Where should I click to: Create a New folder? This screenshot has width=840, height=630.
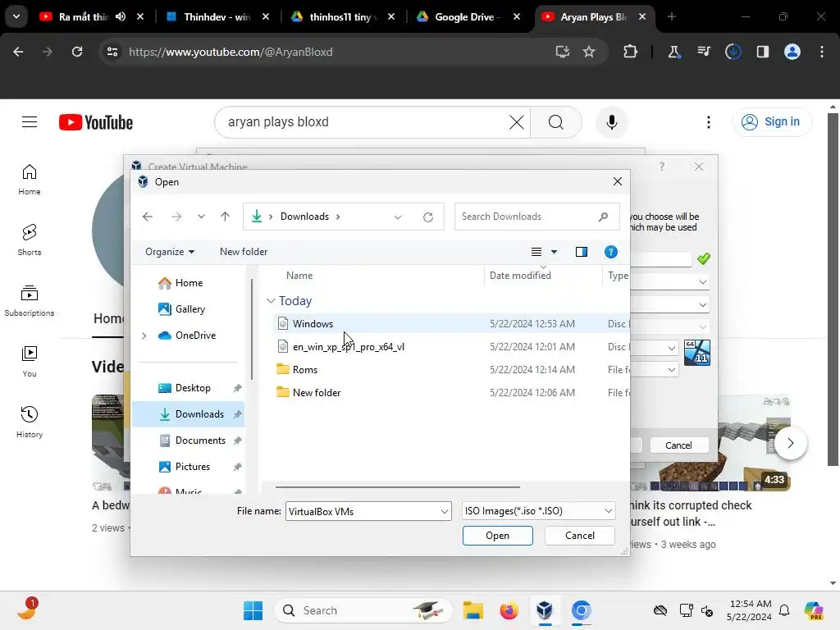243,252
